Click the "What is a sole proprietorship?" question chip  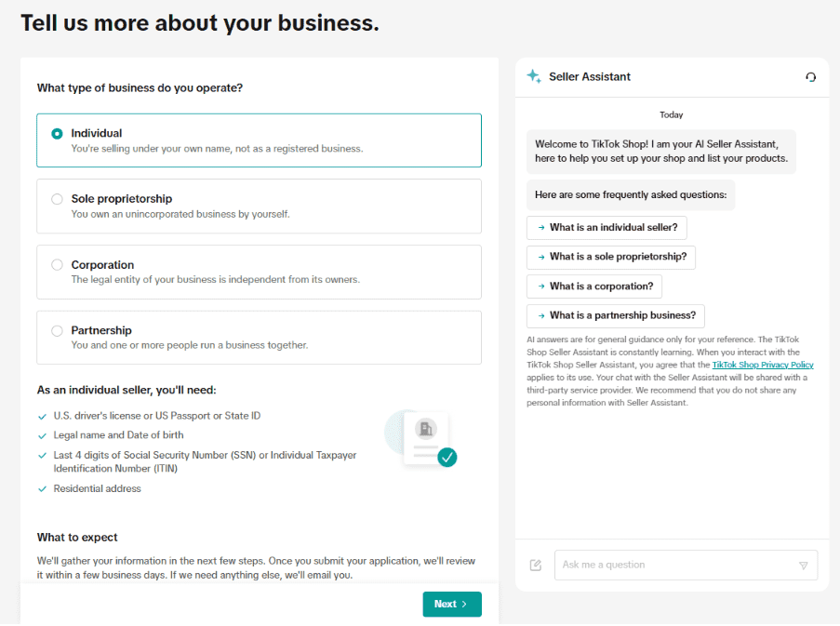point(610,257)
